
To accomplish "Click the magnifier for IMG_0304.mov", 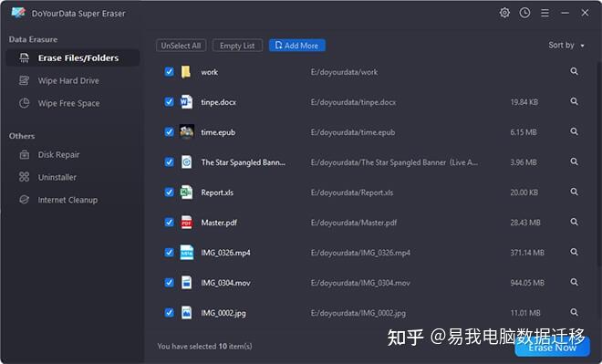I will [574, 282].
